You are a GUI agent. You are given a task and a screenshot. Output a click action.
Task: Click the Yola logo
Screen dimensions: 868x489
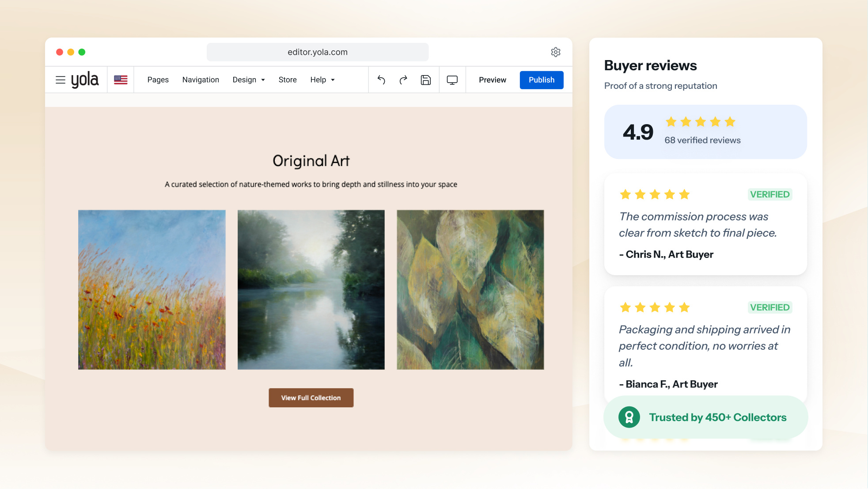(85, 80)
